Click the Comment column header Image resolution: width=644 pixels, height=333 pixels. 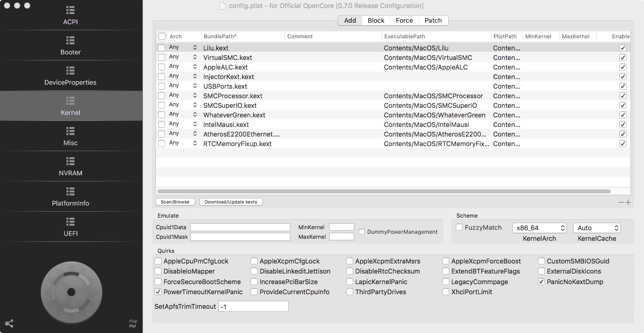pos(333,36)
